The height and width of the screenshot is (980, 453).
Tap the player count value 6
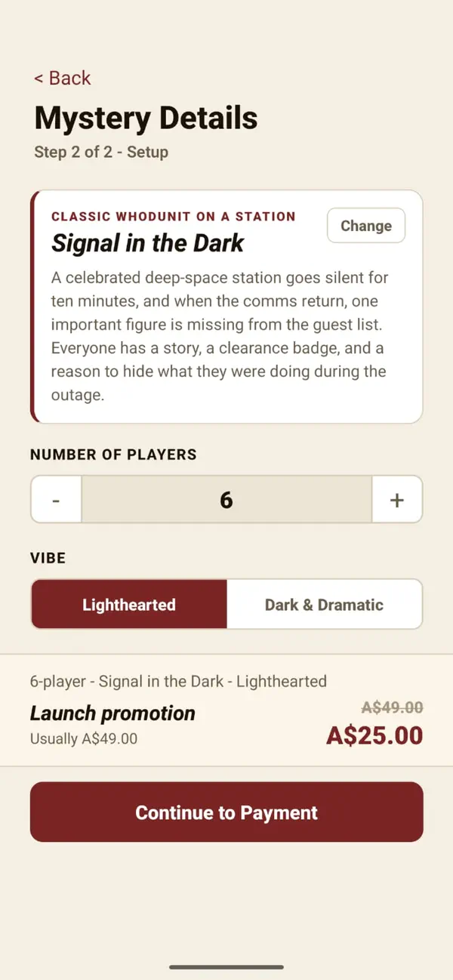(x=226, y=500)
